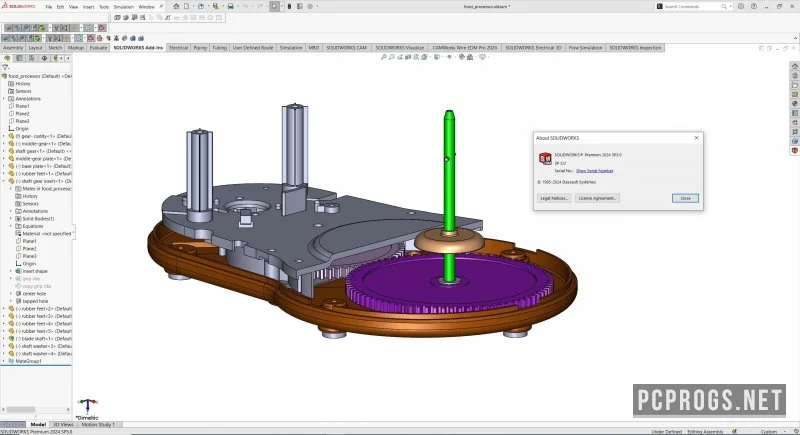Click the filter funnel icon in the tree
Viewport: 800px width, 435px height.
click(x=6, y=67)
